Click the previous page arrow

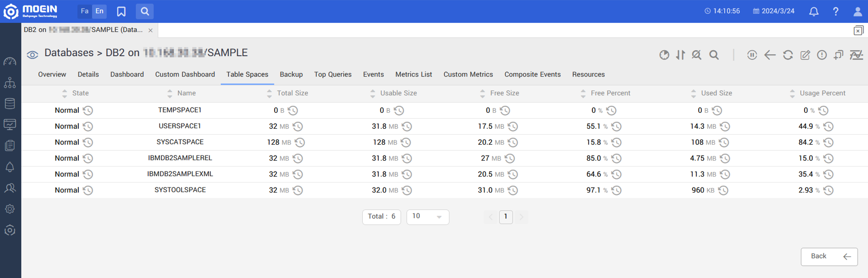coord(490,217)
